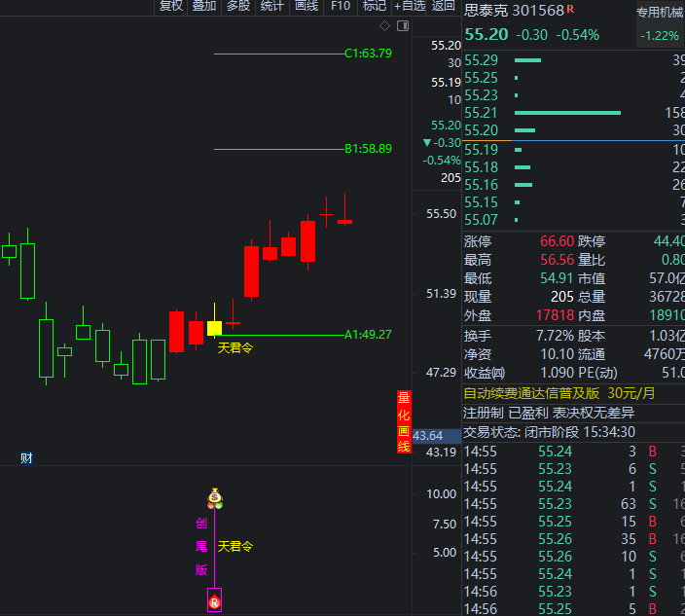Click 返回 to go back
Image resolution: width=685 pixels, height=616 pixels.
click(x=444, y=6)
